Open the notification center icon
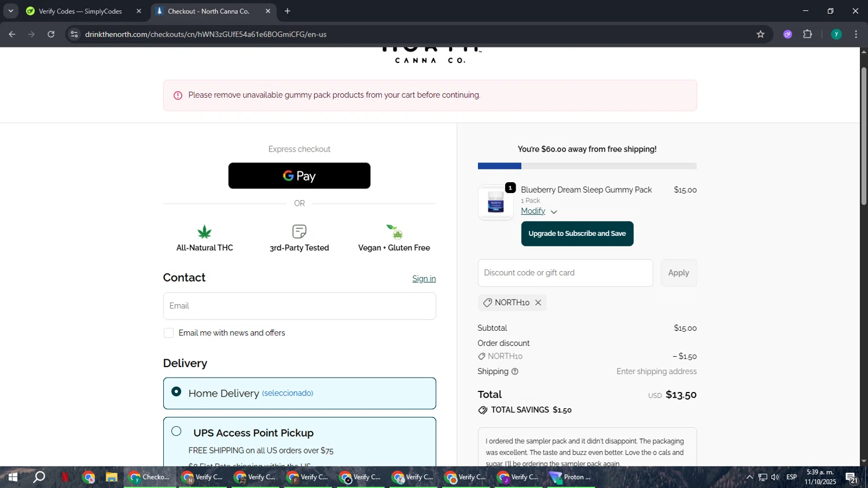The image size is (868, 488). coord(851,478)
